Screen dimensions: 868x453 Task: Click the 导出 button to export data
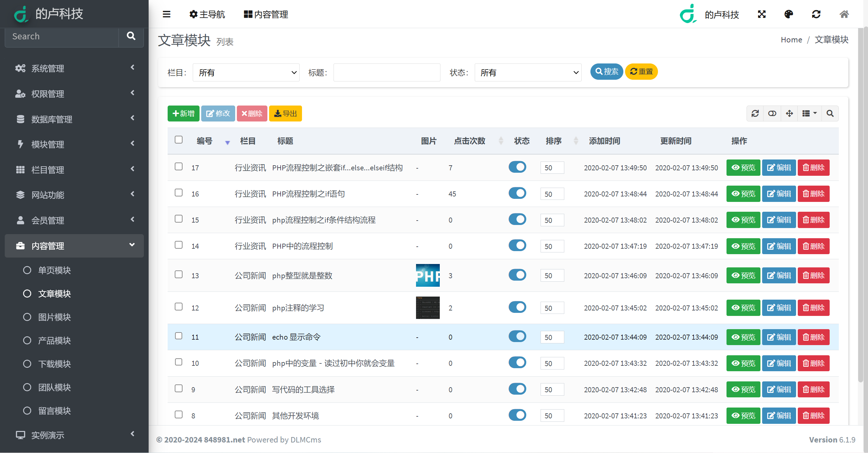[286, 113]
